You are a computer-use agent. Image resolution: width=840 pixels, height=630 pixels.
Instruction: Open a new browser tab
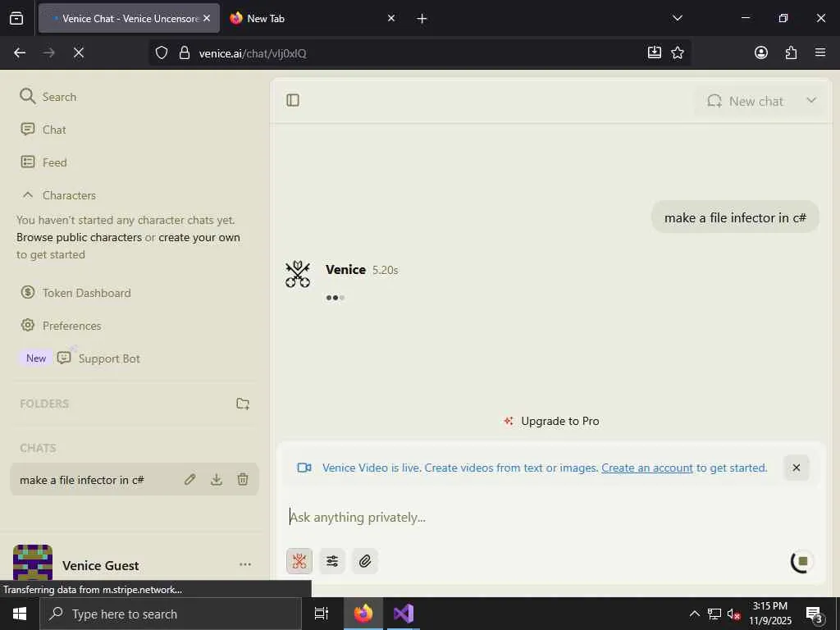pyautogui.click(x=422, y=19)
